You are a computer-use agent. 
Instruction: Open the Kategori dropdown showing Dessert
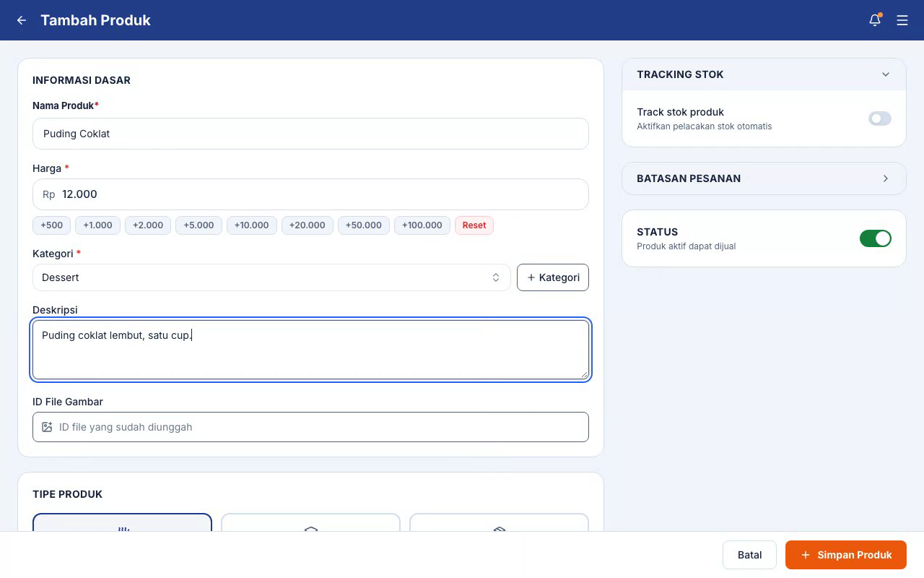pos(271,277)
